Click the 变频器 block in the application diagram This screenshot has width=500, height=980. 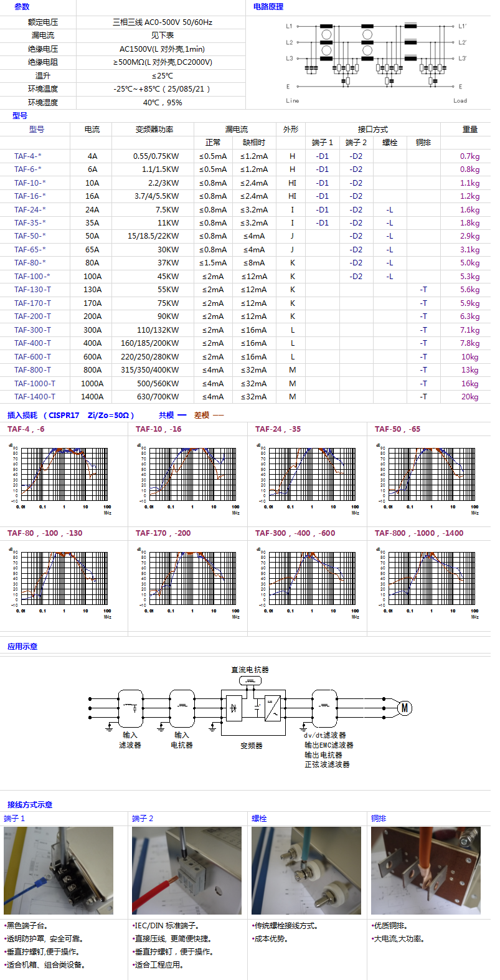tap(253, 708)
